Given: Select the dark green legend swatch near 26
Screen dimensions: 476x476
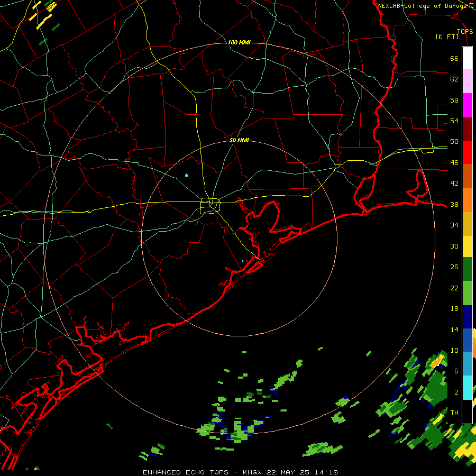Looking at the screenshot, I should click(467, 269).
